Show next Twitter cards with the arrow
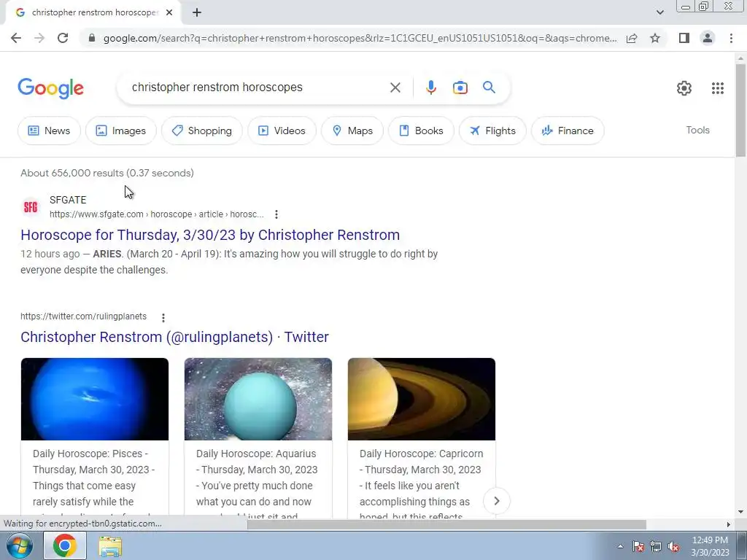The width and height of the screenshot is (747, 560). point(496,501)
